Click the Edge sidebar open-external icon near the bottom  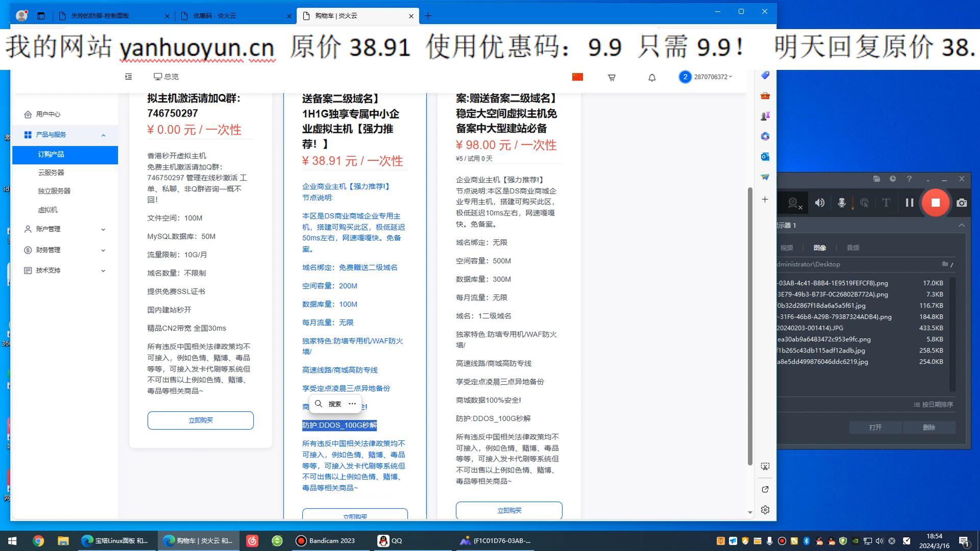coord(765,489)
